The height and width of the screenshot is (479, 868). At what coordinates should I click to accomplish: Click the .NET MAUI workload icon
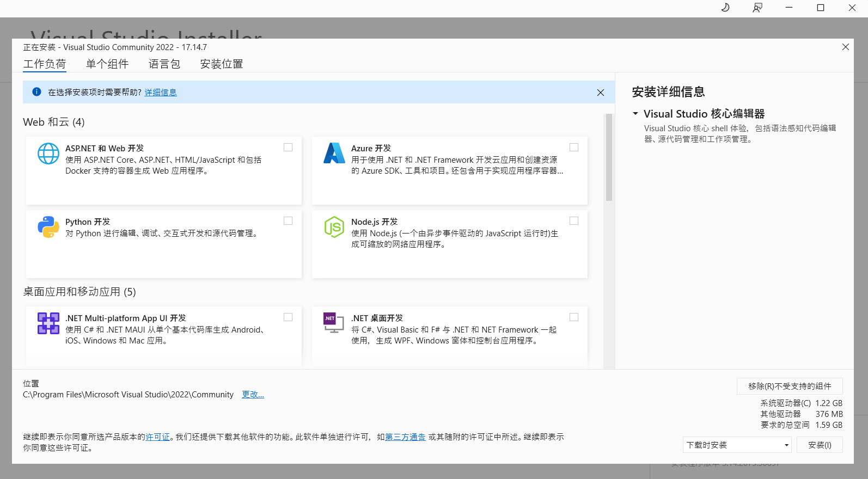[48, 323]
